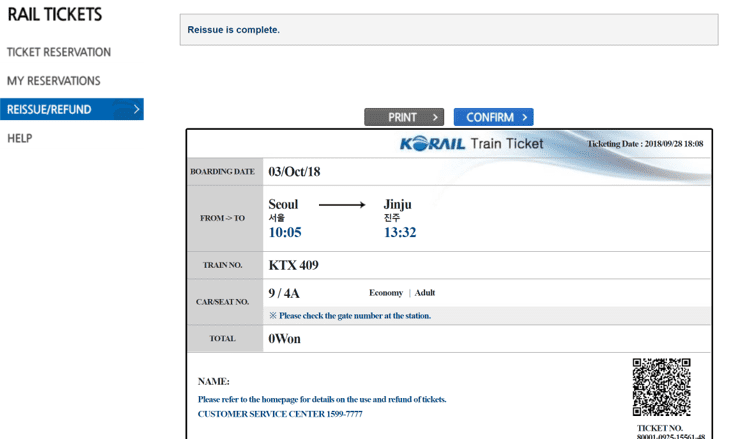Click the arrow between Seoul and Jinju
This screenshot has height=439, width=738.
click(x=342, y=205)
